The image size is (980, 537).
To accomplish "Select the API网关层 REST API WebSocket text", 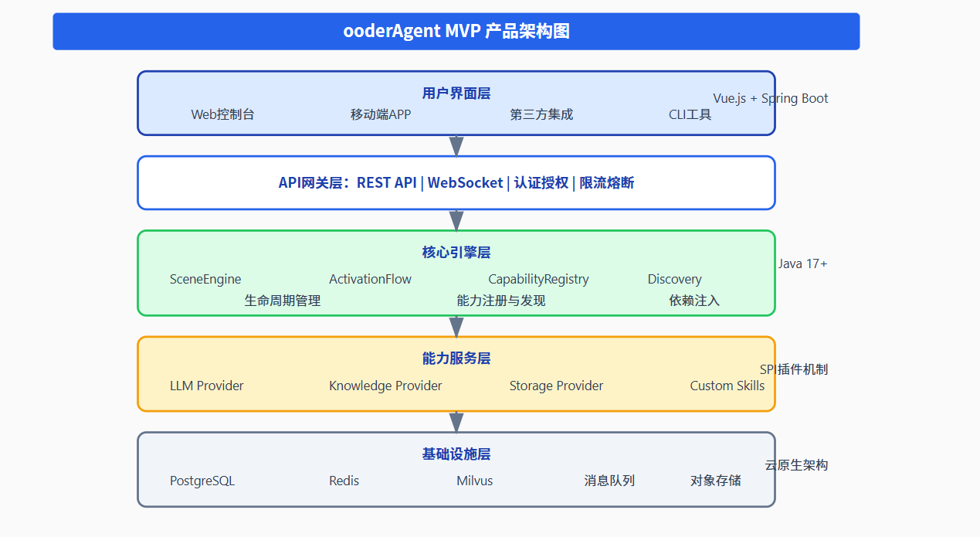I will (x=456, y=182).
